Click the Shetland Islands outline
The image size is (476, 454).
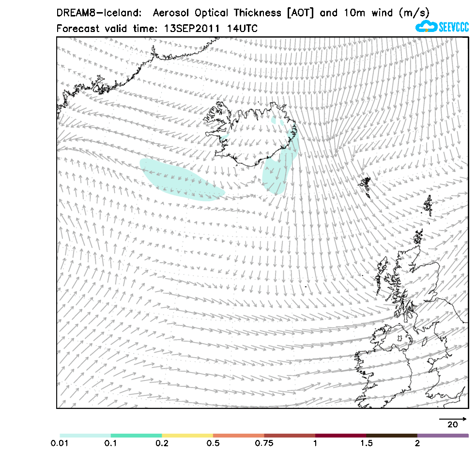pyautogui.click(x=429, y=205)
